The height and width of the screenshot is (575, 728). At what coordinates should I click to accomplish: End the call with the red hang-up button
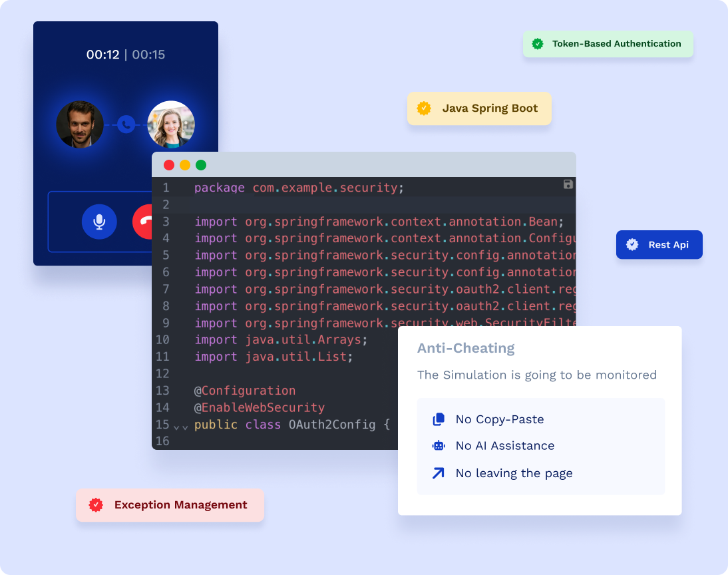click(x=143, y=222)
